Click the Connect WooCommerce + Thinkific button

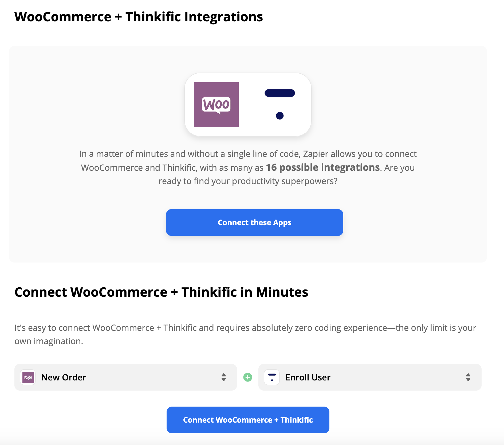(x=248, y=420)
